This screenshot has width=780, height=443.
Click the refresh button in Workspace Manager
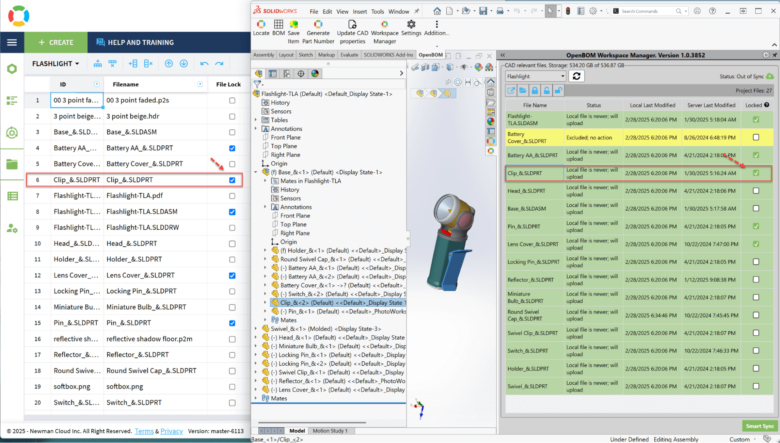pyautogui.click(x=577, y=76)
